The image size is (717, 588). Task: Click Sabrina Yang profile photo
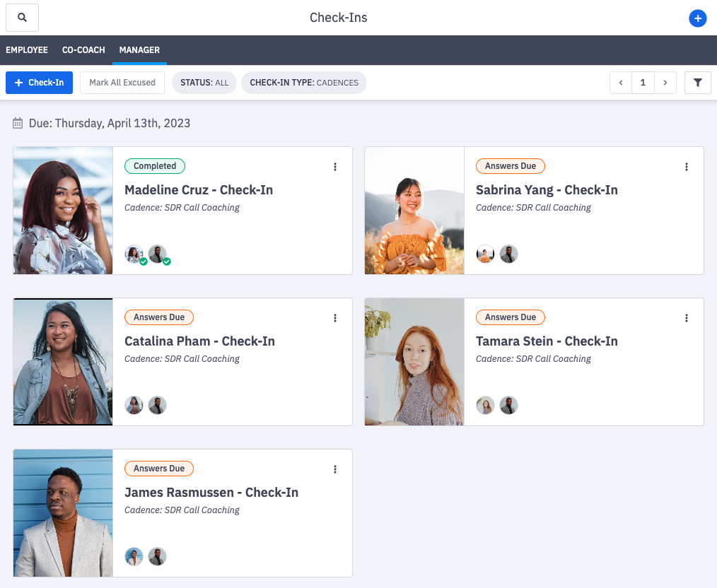point(414,211)
